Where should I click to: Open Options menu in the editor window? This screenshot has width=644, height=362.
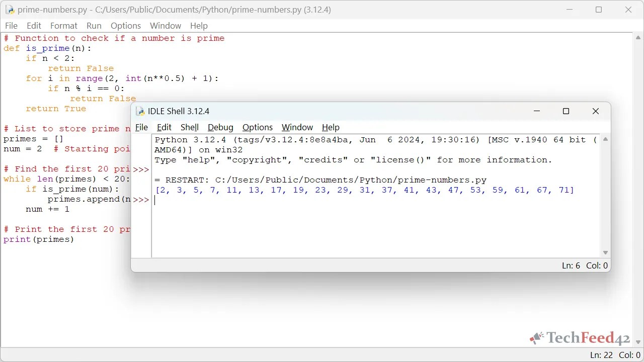point(126,26)
